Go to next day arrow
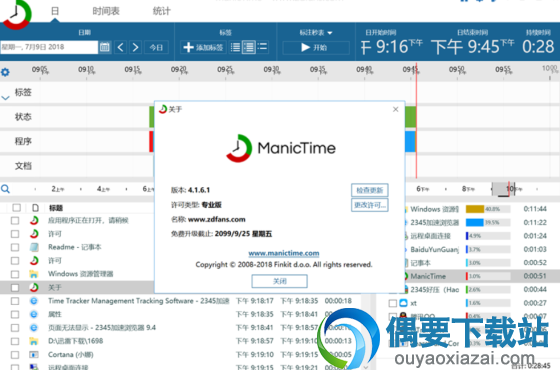 tap(135, 47)
